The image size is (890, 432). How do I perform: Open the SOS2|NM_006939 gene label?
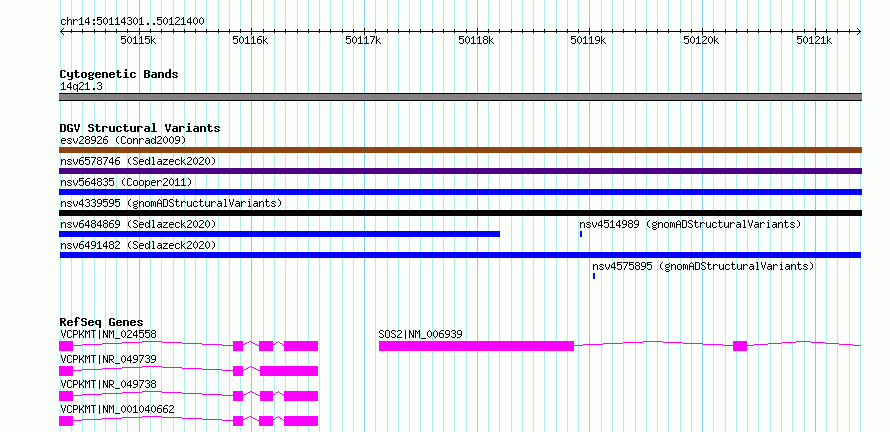coord(420,334)
